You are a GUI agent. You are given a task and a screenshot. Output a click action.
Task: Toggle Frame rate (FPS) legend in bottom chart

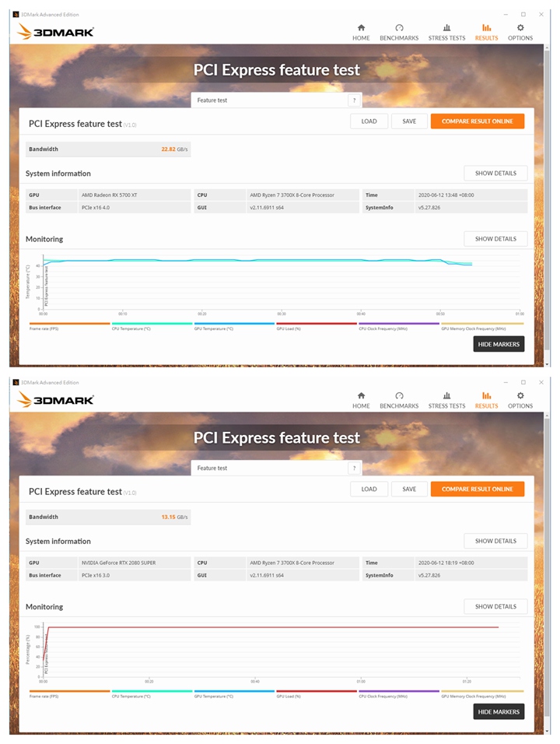pyautogui.click(x=69, y=693)
